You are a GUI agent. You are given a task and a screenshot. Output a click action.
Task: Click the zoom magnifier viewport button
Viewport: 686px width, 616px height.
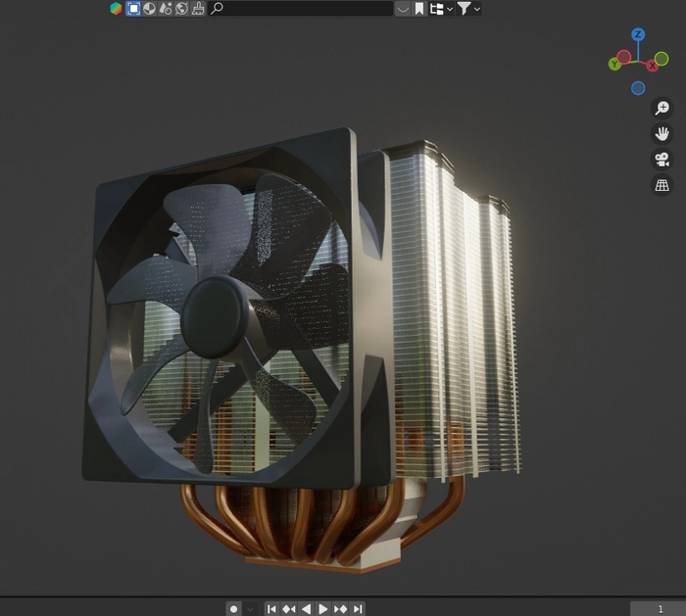pos(661,108)
